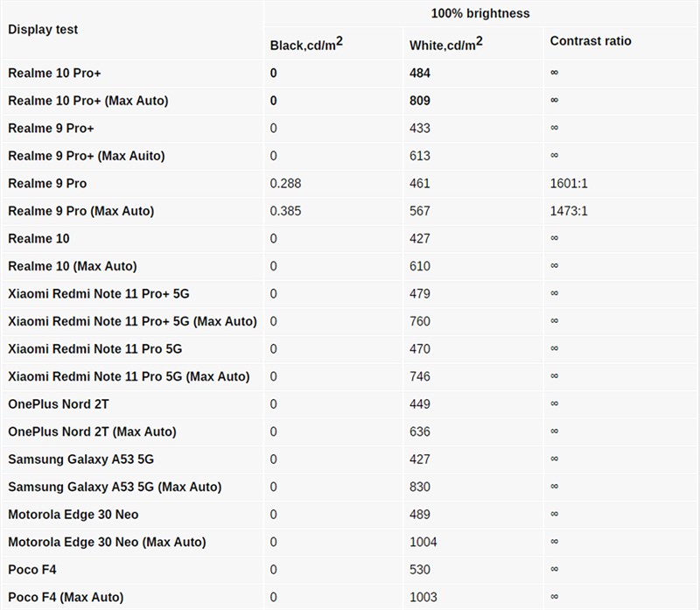This screenshot has width=700, height=610.
Task: Click the "100% brightness" header cell
Action: pos(479,13)
